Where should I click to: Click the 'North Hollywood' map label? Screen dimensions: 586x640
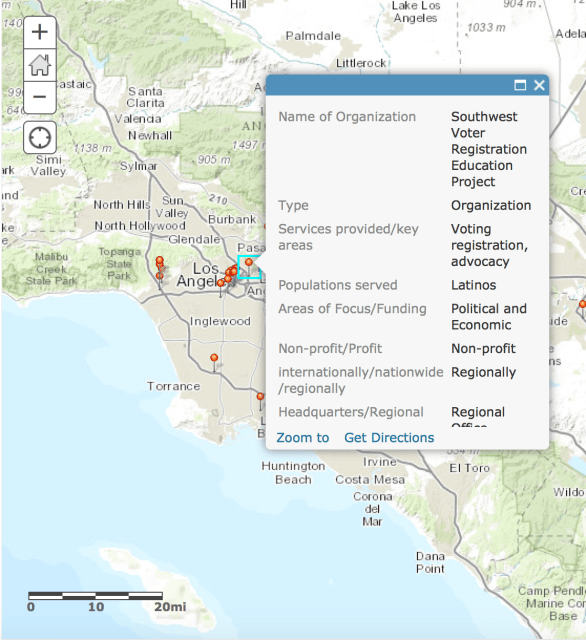pos(140,225)
